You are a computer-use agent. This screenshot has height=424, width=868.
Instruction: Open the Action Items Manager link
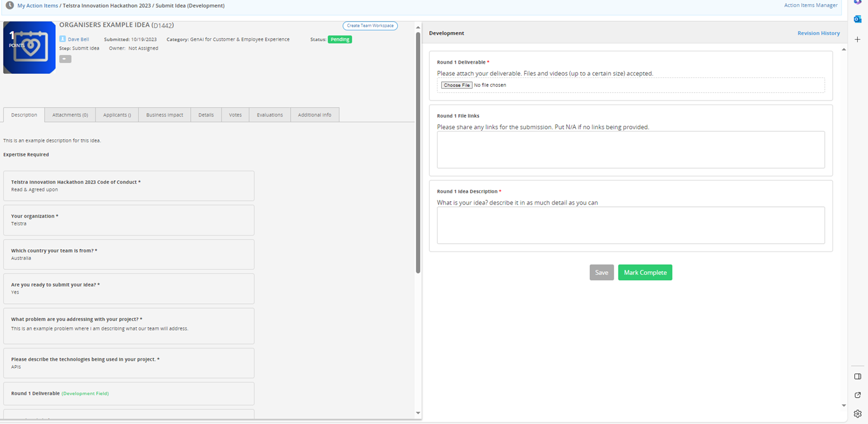point(810,5)
